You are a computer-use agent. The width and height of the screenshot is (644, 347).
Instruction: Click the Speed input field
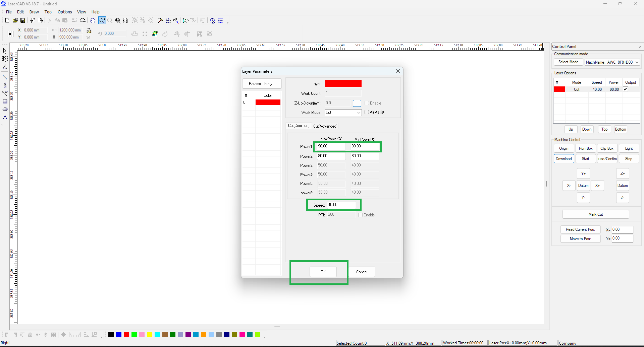(x=341, y=205)
